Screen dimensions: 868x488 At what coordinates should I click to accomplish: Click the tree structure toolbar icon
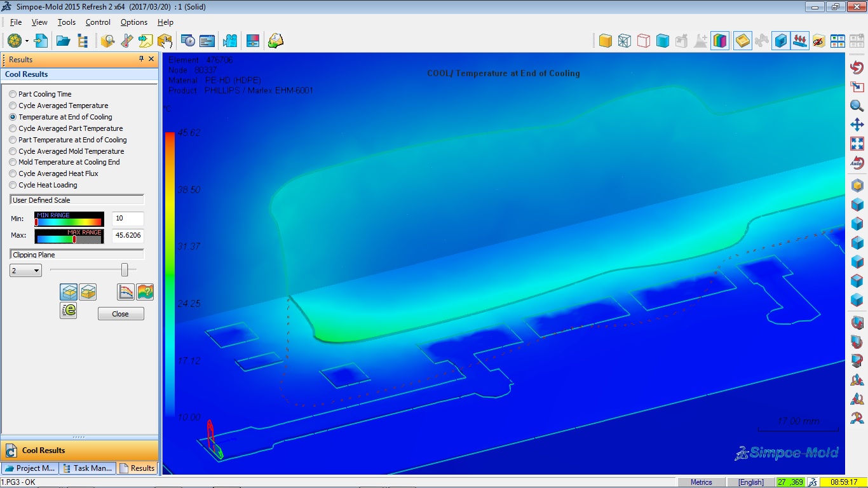tap(83, 41)
